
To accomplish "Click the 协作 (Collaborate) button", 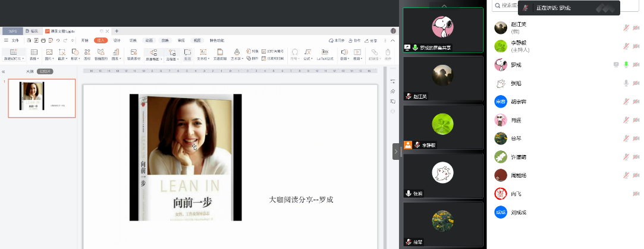I will pos(354,40).
